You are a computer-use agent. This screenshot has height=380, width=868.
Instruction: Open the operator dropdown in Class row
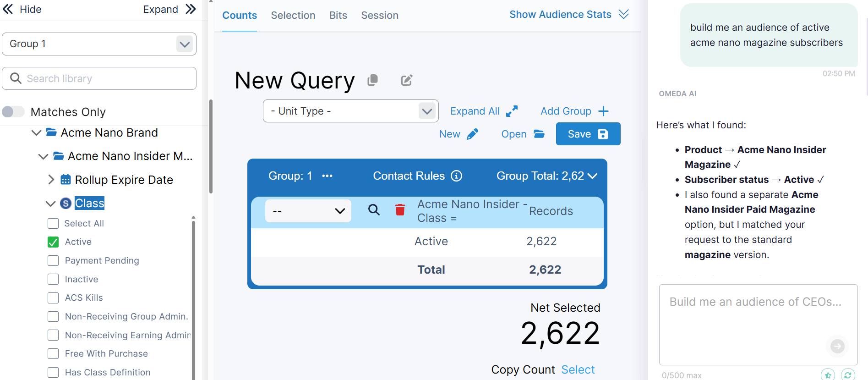click(x=308, y=211)
